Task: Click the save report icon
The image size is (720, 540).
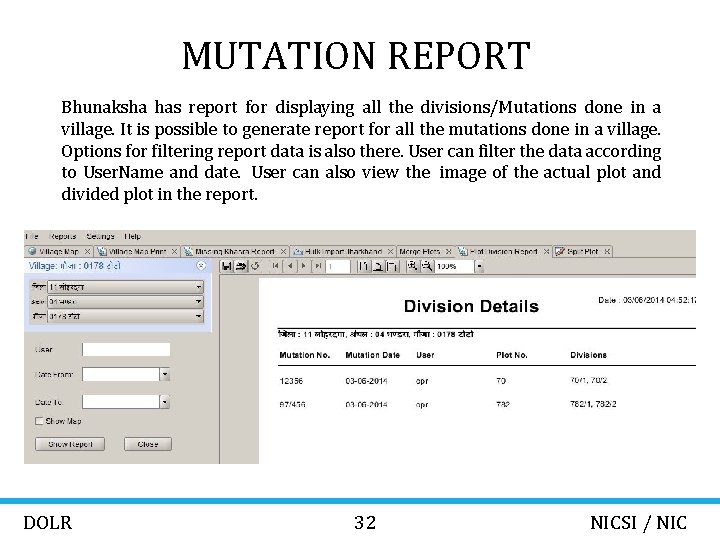Action: tap(226, 266)
